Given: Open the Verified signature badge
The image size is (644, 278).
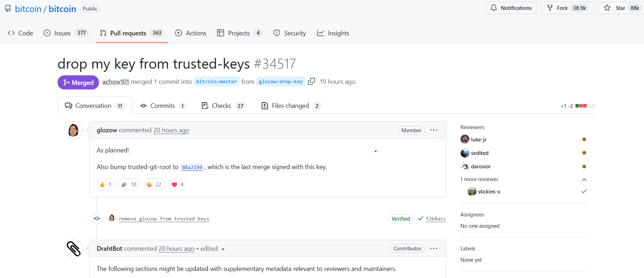Looking at the screenshot, I should pos(400,219).
